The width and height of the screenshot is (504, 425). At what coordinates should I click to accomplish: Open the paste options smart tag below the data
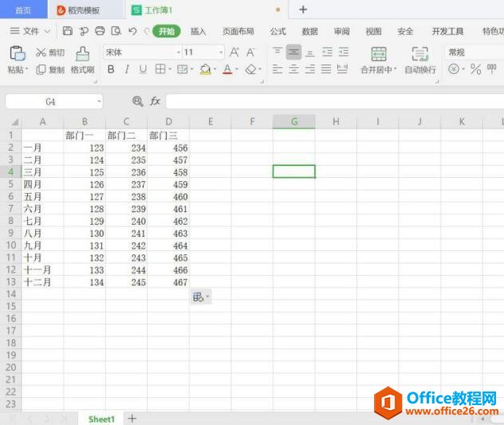[201, 297]
